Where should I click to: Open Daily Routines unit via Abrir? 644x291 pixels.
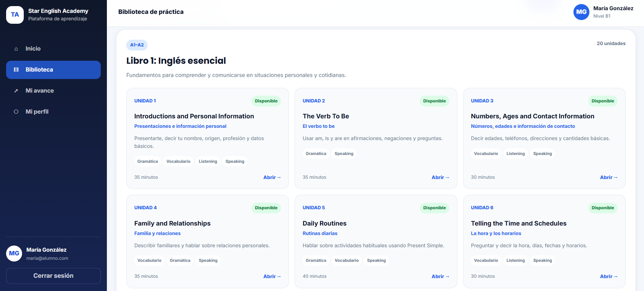tap(440, 276)
